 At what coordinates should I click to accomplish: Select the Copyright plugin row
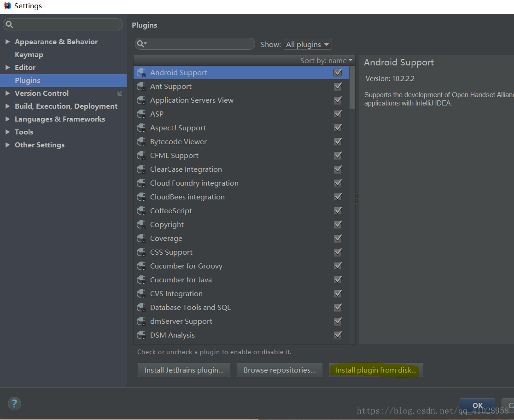(241, 225)
